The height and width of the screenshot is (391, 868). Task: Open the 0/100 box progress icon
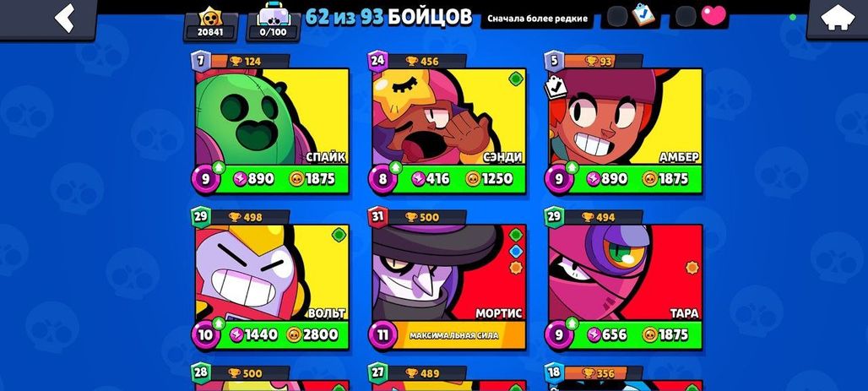click(273, 25)
